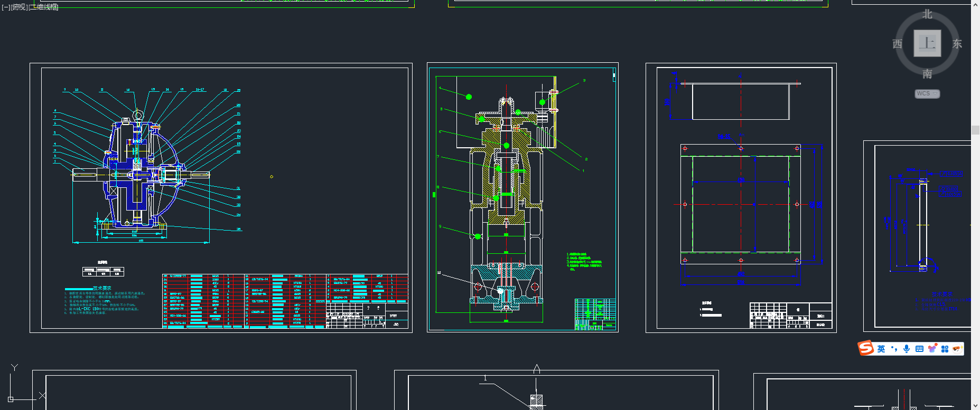Click the 技术要求 heading in assembly sheet
The width and height of the screenshot is (980, 410).
pos(102,288)
